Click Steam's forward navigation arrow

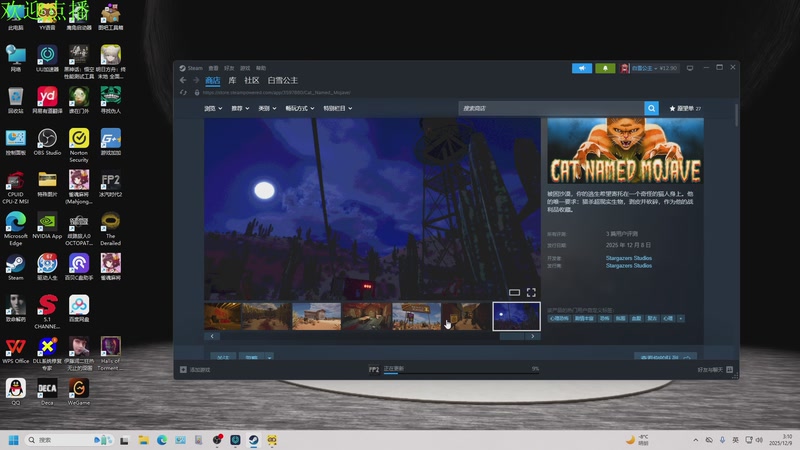click(196, 80)
